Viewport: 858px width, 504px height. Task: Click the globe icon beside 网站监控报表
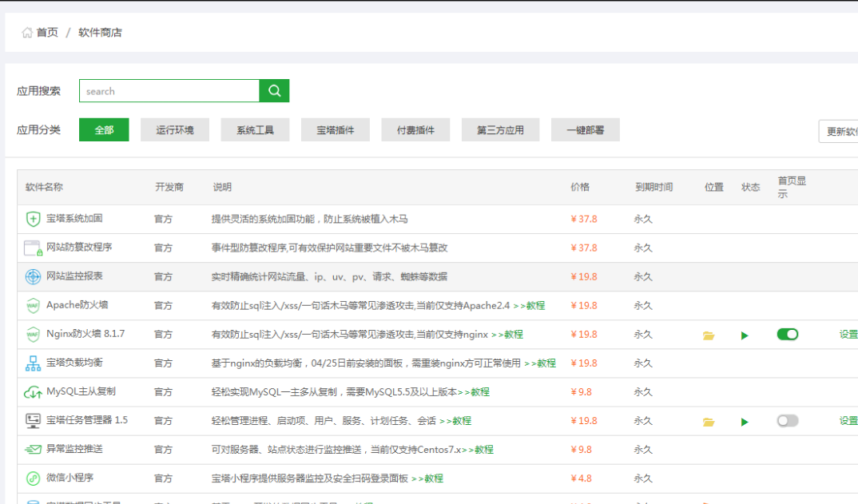[x=33, y=277]
